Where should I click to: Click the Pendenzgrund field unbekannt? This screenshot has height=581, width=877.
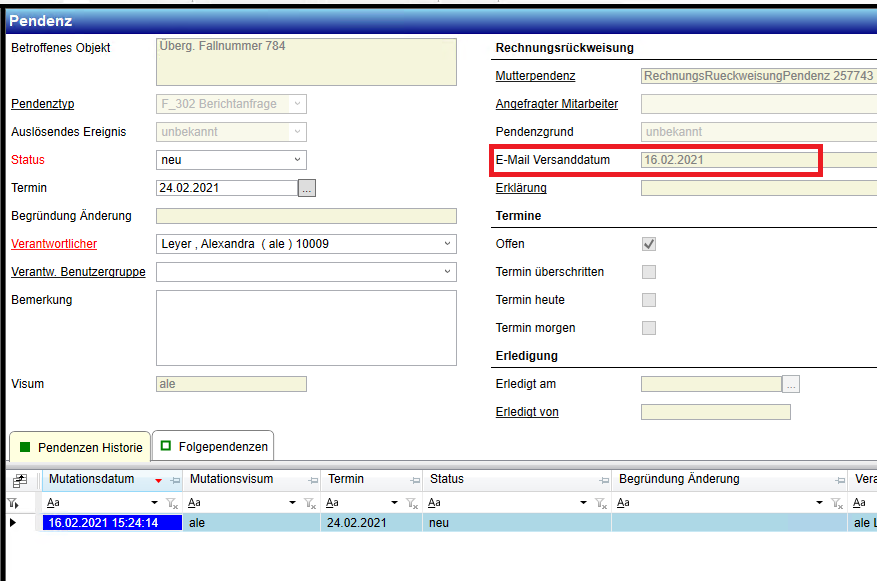point(759,132)
